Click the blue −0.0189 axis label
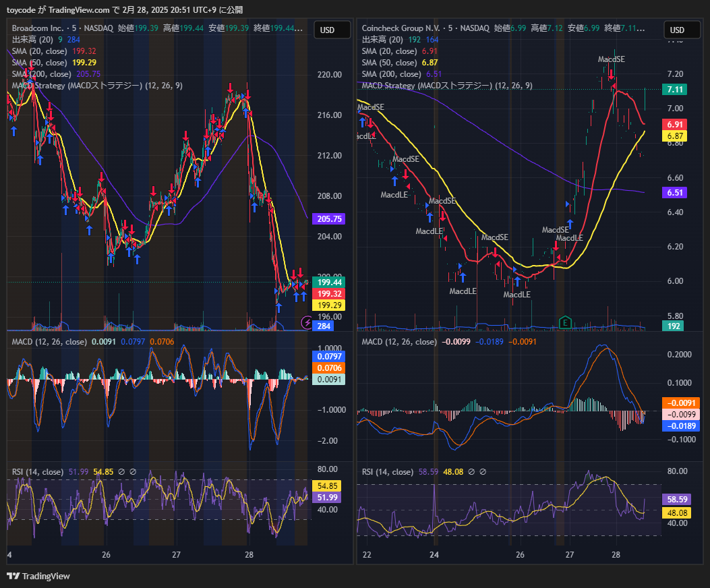Screen dimensions: 710x588 tap(682, 425)
